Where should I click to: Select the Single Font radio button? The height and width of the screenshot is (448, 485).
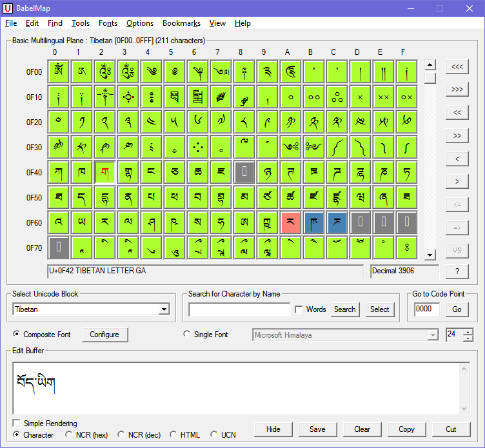(186, 334)
